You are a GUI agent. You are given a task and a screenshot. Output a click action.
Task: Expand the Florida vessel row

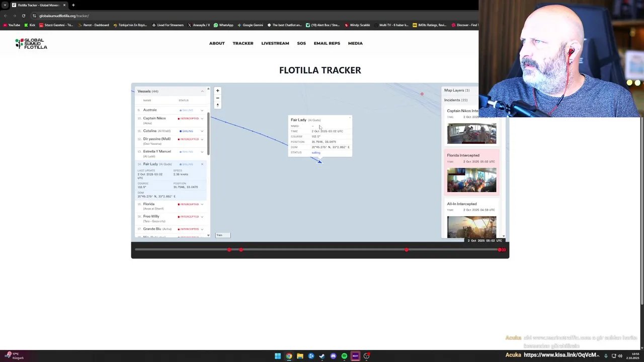pyautogui.click(x=202, y=204)
